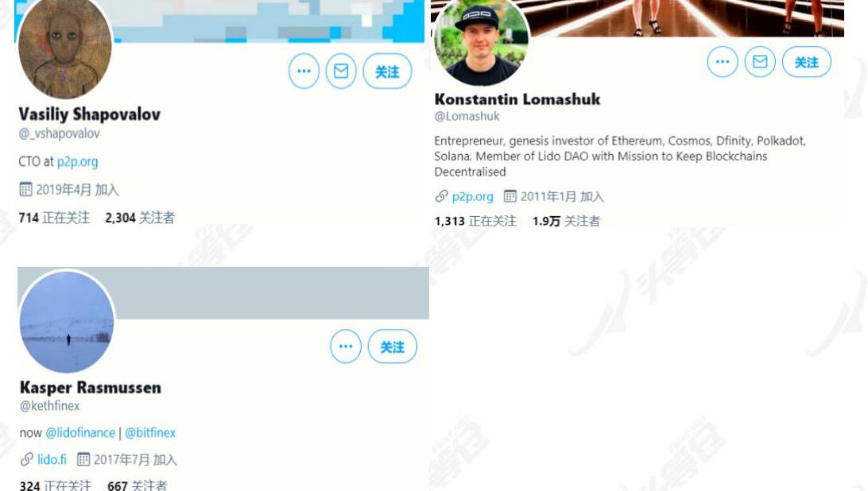Open p2p.org link in Vasiliy's bio
Screen dimensions: 868x491
pyautogui.click(x=78, y=161)
